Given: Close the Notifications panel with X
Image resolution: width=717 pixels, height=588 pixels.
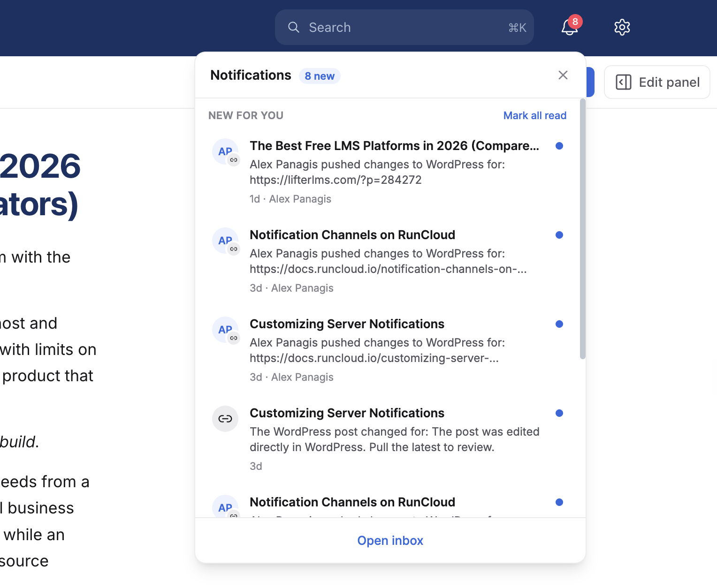Looking at the screenshot, I should pyautogui.click(x=563, y=75).
